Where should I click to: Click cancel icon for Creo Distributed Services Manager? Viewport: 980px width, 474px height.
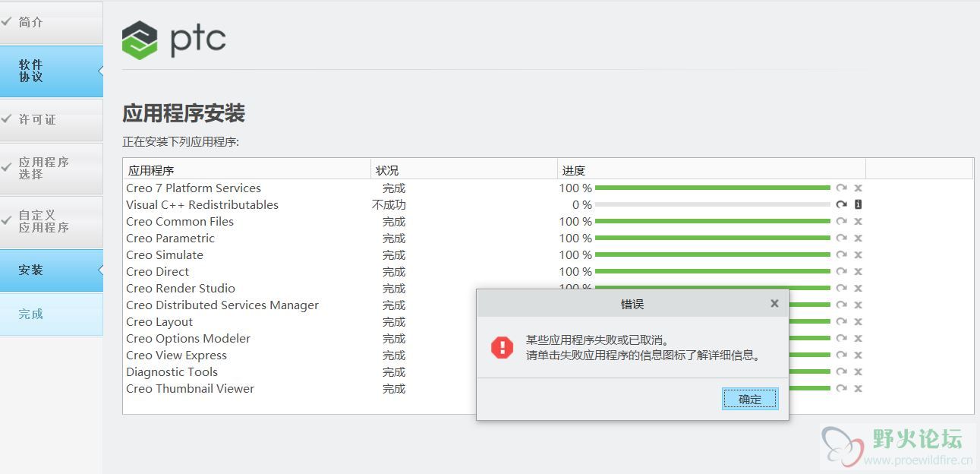tap(858, 305)
